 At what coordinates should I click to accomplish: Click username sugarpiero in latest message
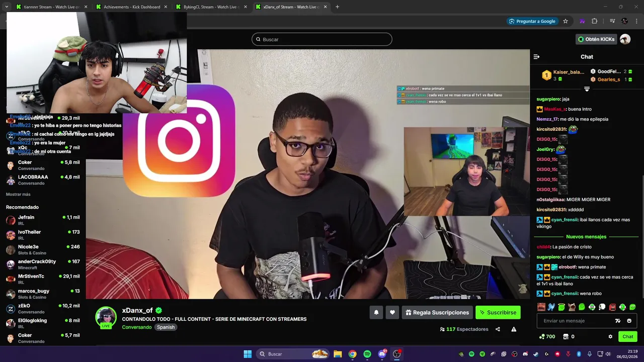click(x=548, y=257)
